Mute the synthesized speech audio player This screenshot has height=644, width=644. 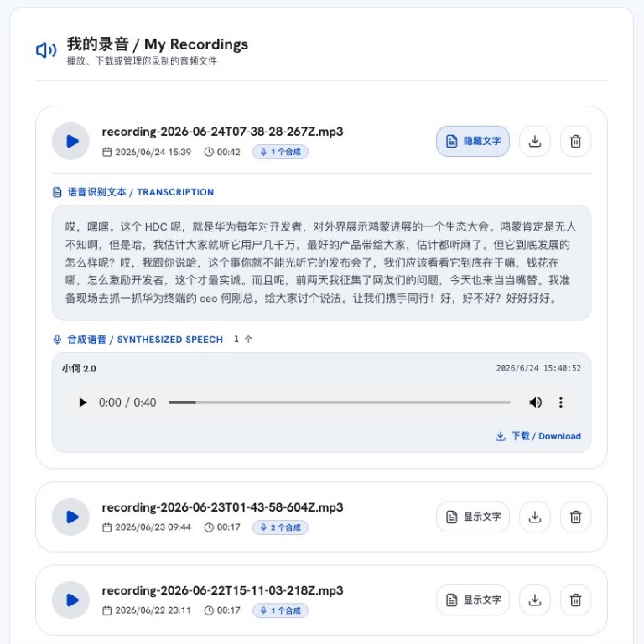[535, 402]
